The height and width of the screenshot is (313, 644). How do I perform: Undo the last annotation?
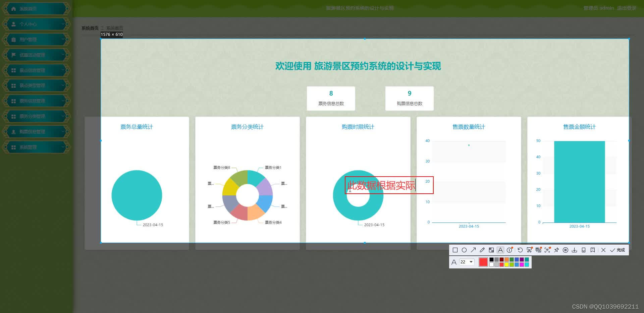(520, 250)
